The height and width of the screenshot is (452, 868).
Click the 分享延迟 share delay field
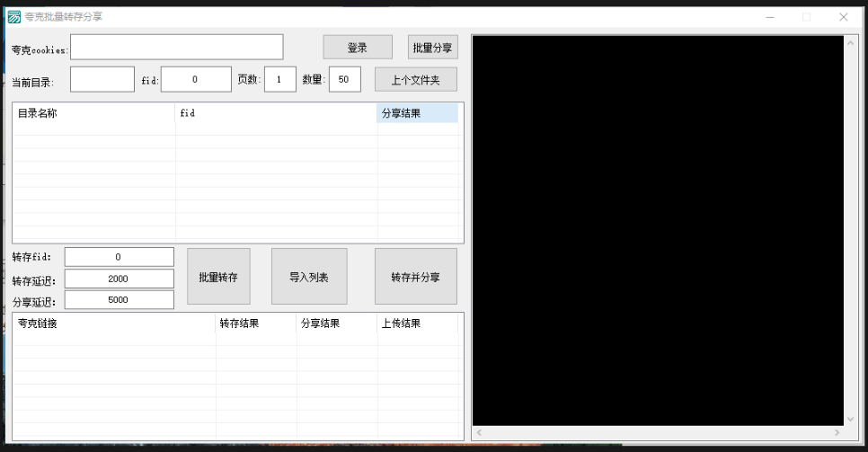click(119, 300)
